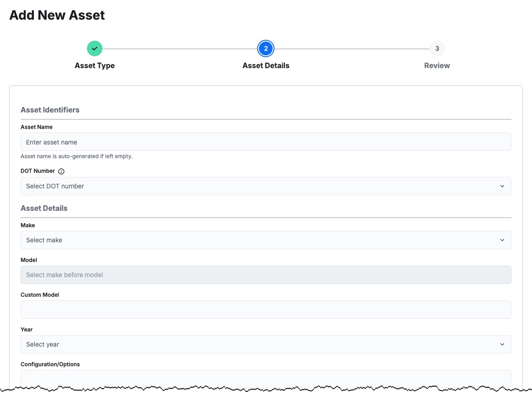
Task: Click the Configuration/Options field label
Action: pyautogui.click(x=50, y=364)
